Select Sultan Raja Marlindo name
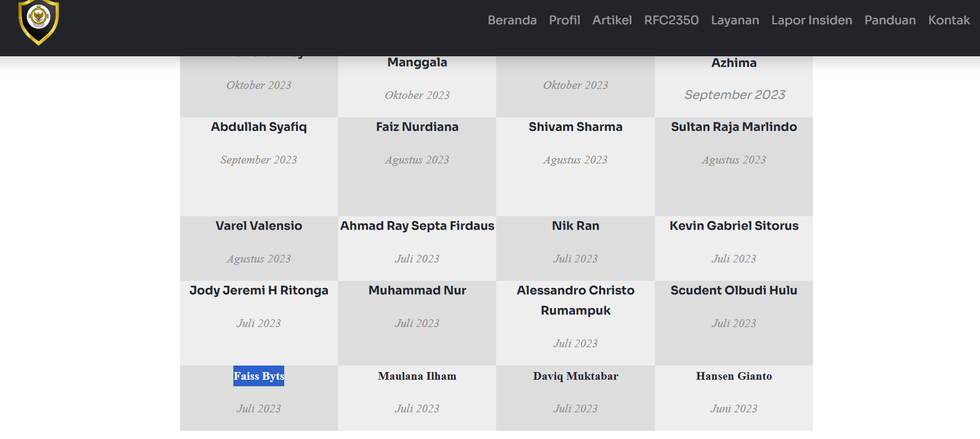 pyautogui.click(x=734, y=127)
